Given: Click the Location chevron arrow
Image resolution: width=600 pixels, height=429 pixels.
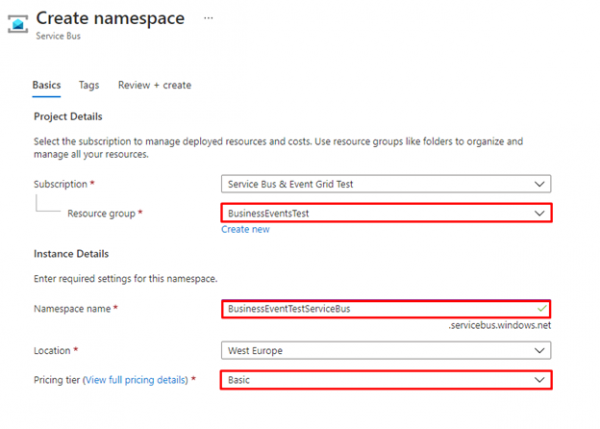Looking at the screenshot, I should click(540, 351).
